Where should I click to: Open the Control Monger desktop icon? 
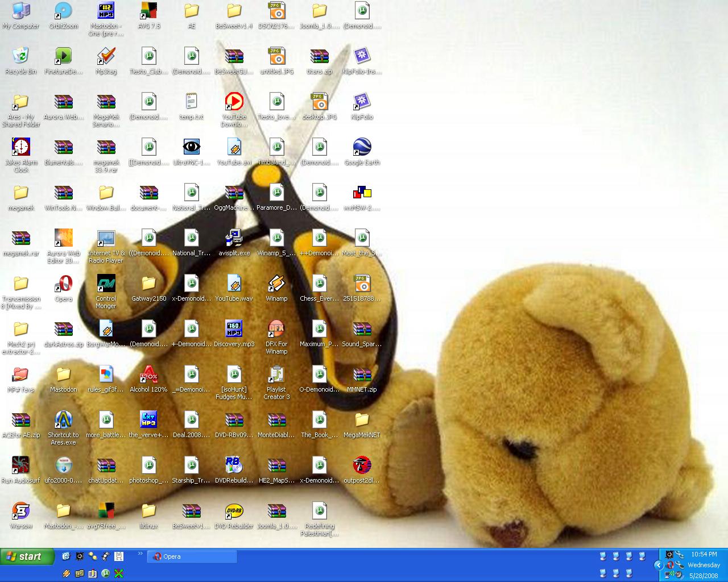click(x=106, y=284)
